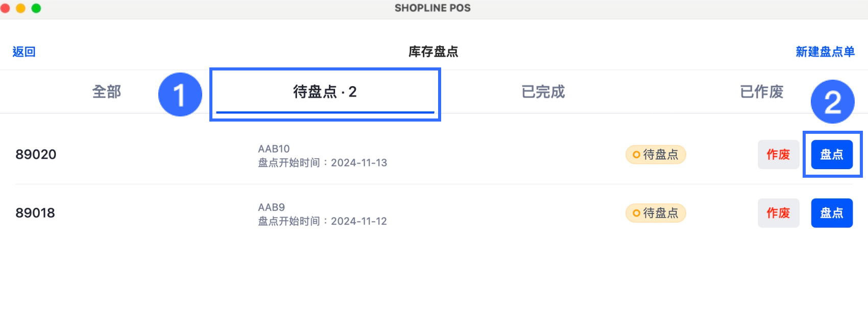Select the AAB9 stocktake name
Screen dimensions: 868x310
271,207
